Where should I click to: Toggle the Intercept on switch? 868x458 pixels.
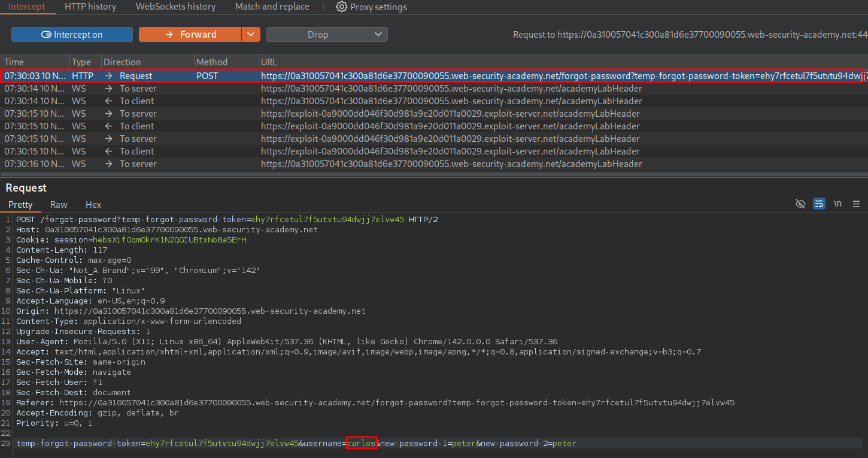click(x=72, y=35)
